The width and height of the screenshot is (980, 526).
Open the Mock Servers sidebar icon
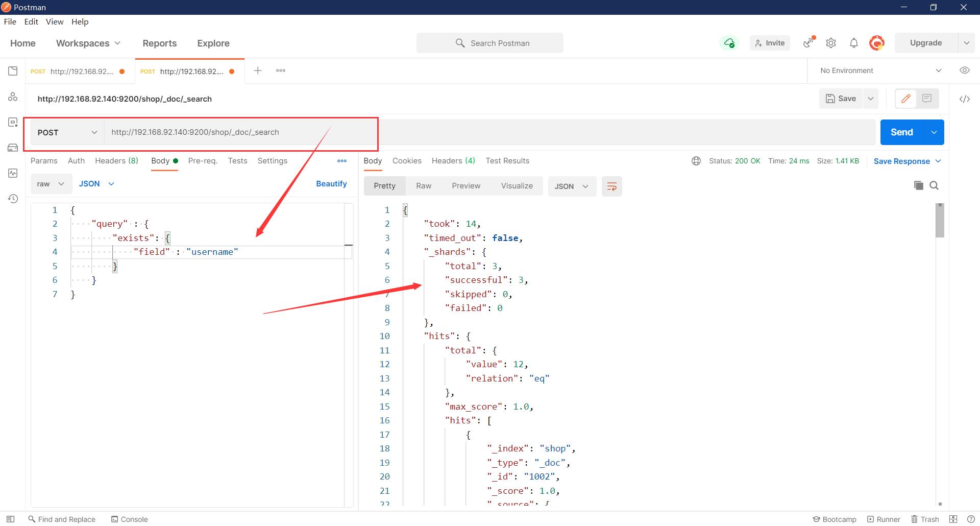click(13, 148)
